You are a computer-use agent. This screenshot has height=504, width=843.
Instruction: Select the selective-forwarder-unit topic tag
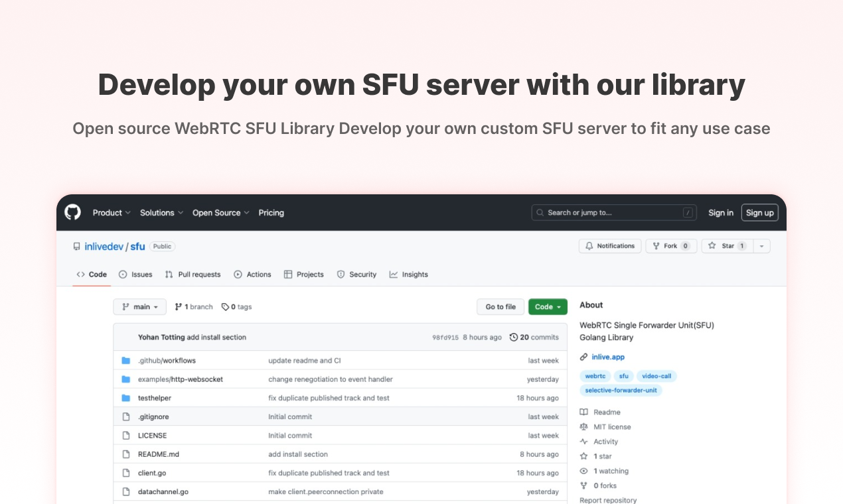pyautogui.click(x=621, y=391)
